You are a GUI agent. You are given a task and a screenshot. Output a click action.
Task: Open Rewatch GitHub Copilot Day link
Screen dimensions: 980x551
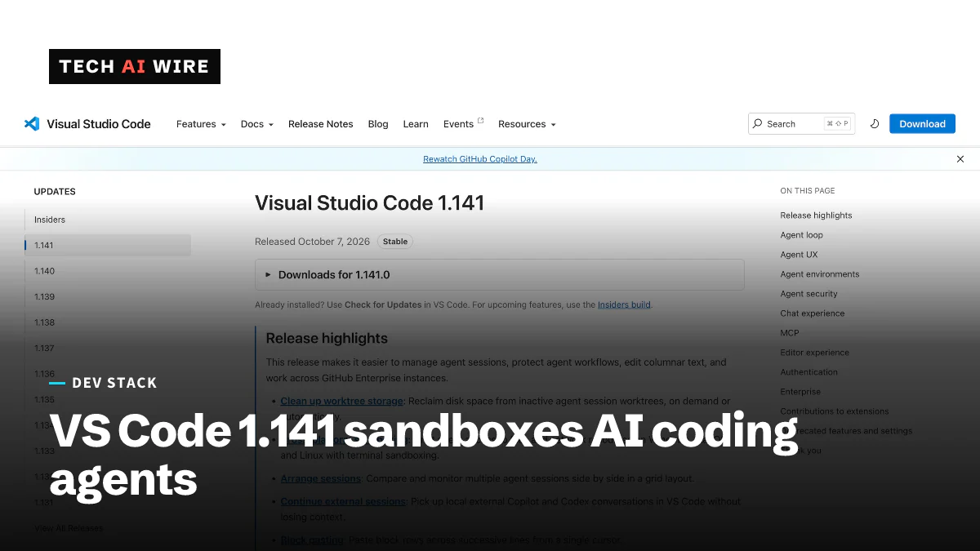click(480, 159)
